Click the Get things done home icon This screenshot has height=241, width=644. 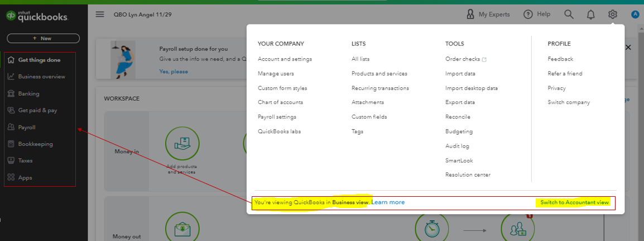tap(12, 60)
